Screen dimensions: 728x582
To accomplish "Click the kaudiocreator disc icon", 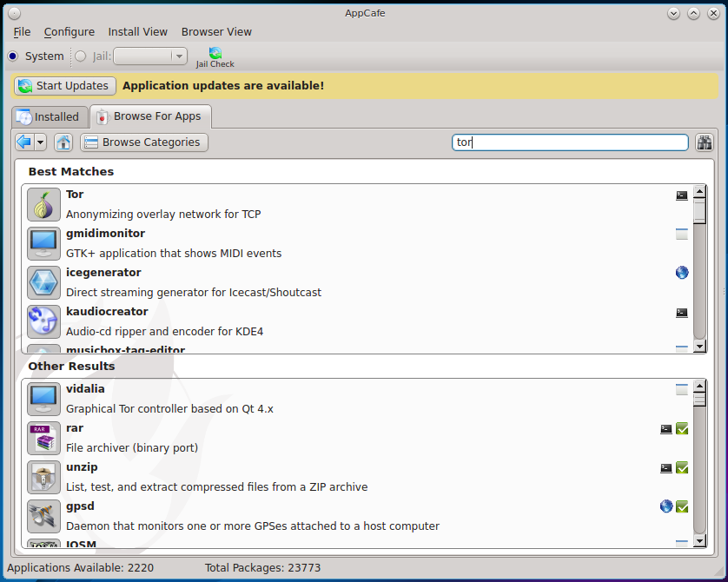I will click(x=43, y=321).
